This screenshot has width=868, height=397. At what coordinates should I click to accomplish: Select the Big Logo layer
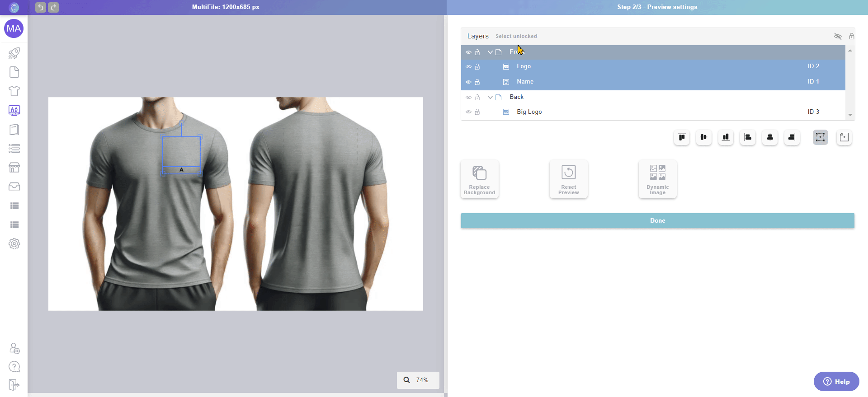click(529, 112)
